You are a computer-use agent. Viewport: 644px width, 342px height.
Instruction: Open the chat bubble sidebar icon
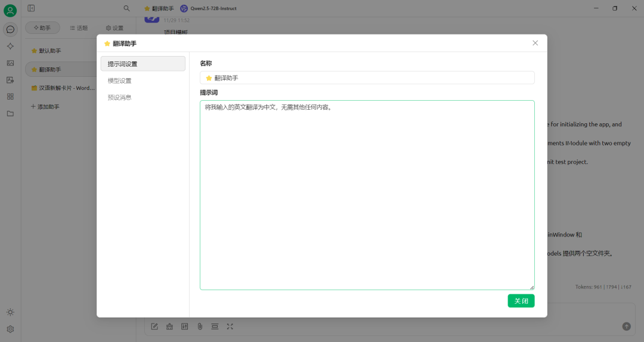[x=10, y=30]
